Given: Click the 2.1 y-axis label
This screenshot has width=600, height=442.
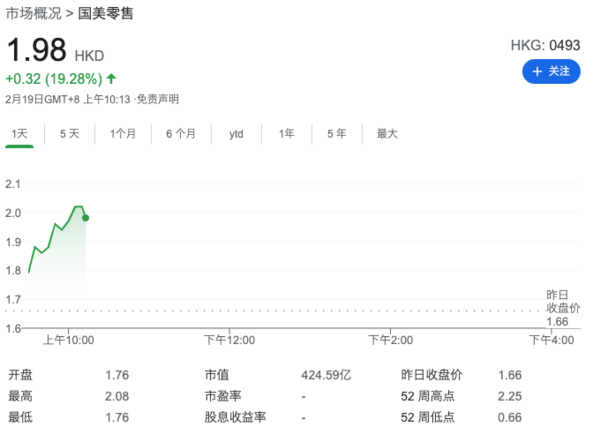Looking at the screenshot, I should [13, 184].
